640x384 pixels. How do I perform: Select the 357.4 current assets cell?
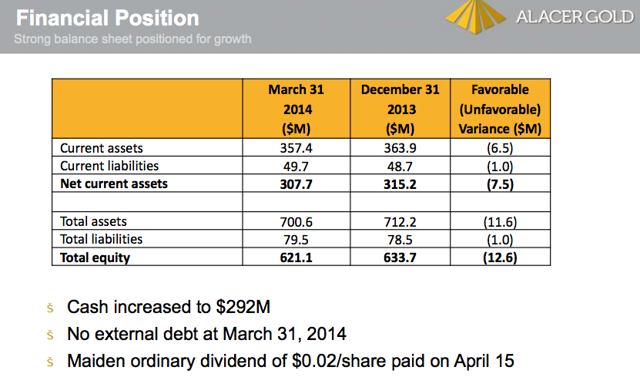[296, 148]
